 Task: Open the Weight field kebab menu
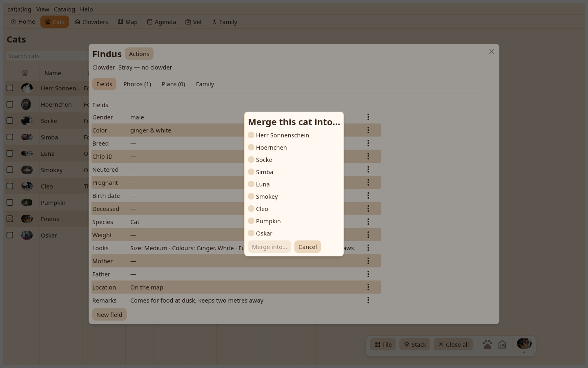pos(368,235)
